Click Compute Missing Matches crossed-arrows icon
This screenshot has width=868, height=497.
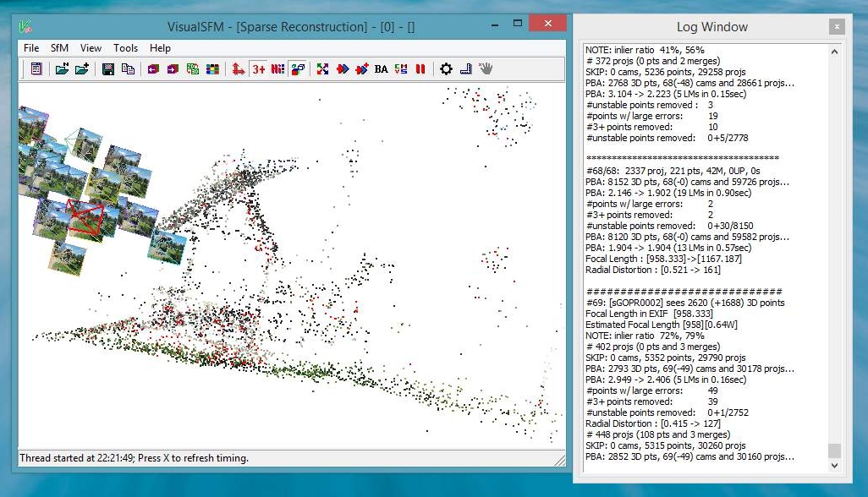click(322, 69)
